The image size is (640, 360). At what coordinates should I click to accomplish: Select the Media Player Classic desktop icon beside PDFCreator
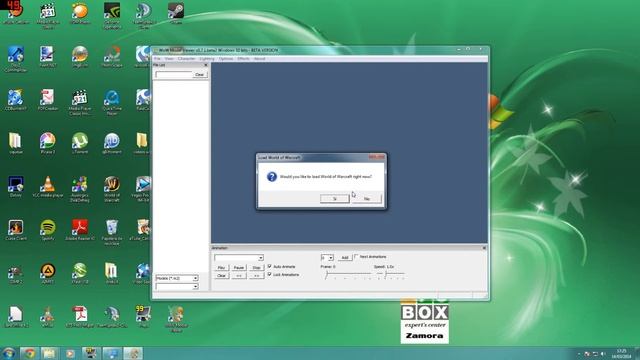point(80,102)
